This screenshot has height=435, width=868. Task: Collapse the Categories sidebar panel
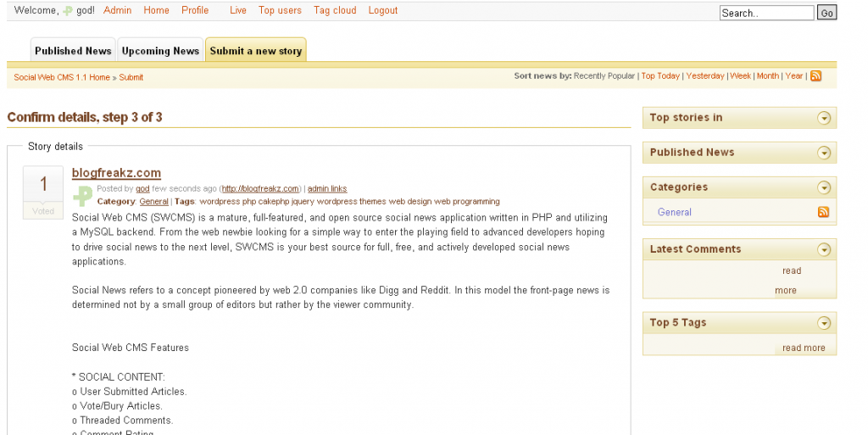pyautogui.click(x=823, y=187)
